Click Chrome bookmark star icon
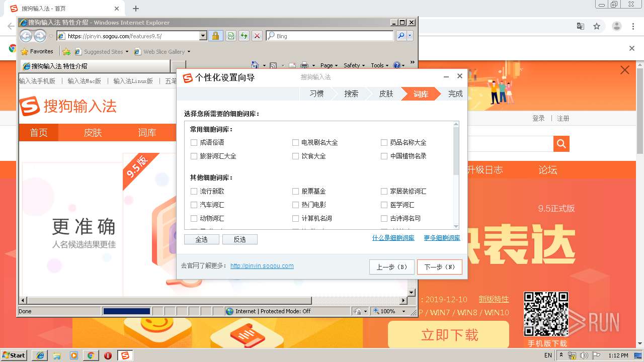Image resolution: width=644 pixels, height=362 pixels. click(x=597, y=26)
